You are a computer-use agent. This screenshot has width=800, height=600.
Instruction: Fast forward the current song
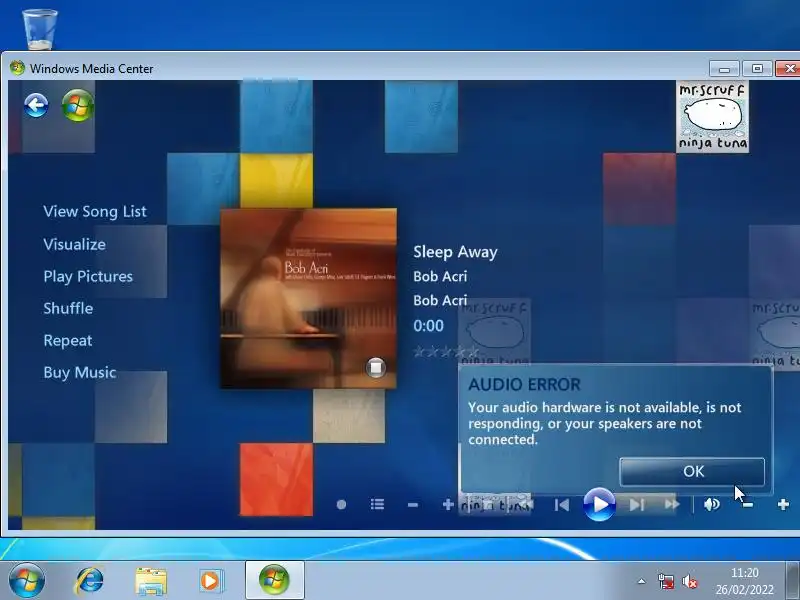(x=672, y=505)
